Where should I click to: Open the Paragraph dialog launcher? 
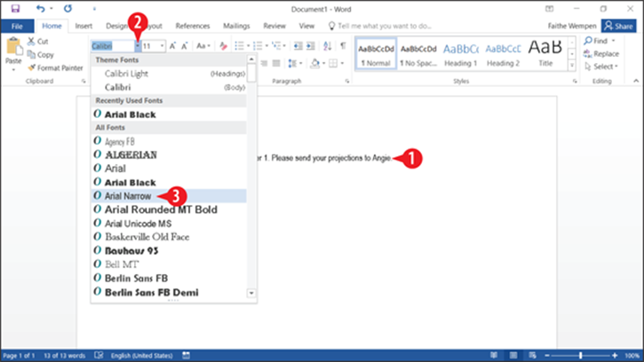(347, 82)
